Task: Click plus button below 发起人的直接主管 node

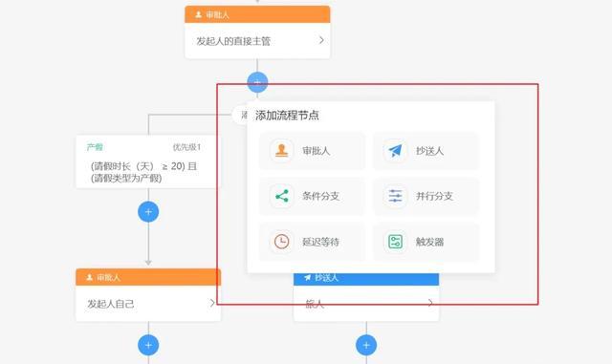Action: [x=257, y=82]
